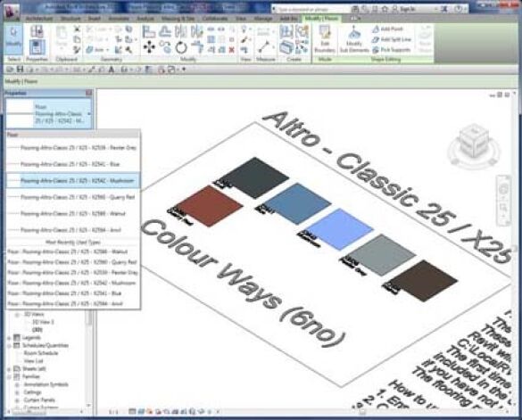
Task: Expand the Legends node in Project Browser
Action: coord(9,337)
